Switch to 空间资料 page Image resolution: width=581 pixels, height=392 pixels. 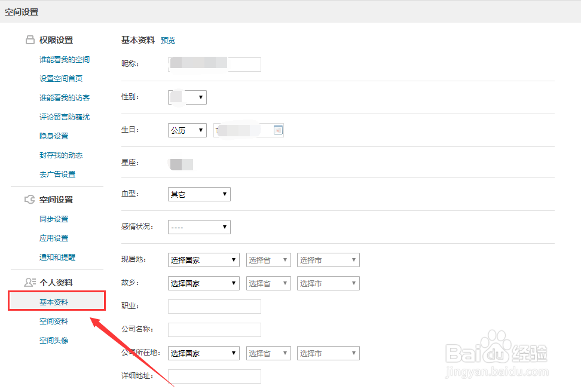pyautogui.click(x=54, y=321)
